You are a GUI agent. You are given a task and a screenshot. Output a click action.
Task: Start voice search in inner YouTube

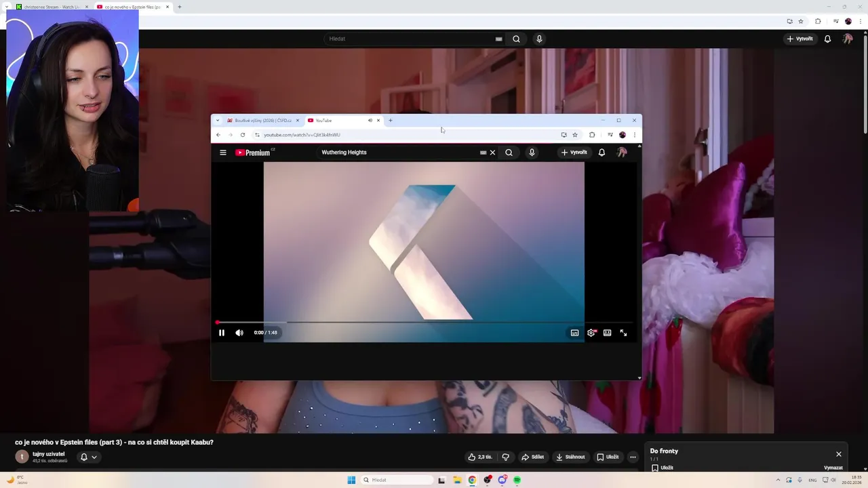(532, 152)
